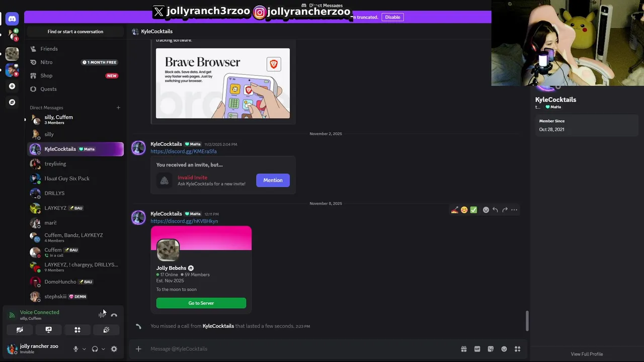
Task: Open the DM with silly
Action: point(75,134)
